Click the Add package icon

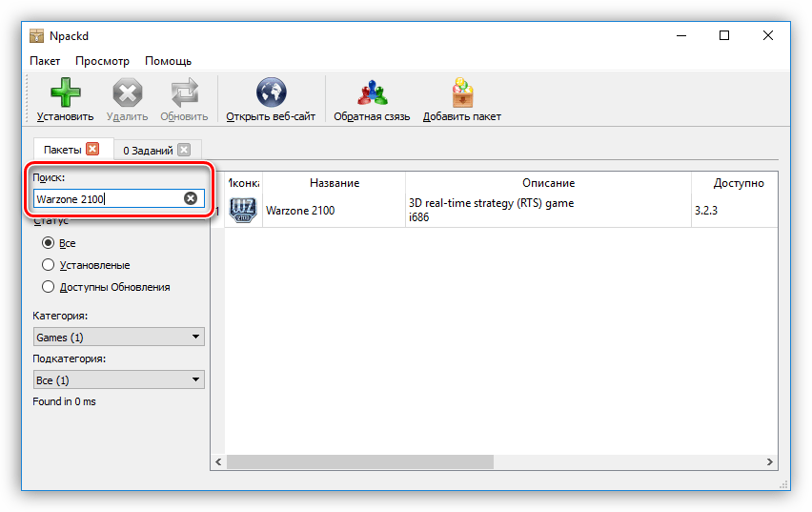pos(462,93)
